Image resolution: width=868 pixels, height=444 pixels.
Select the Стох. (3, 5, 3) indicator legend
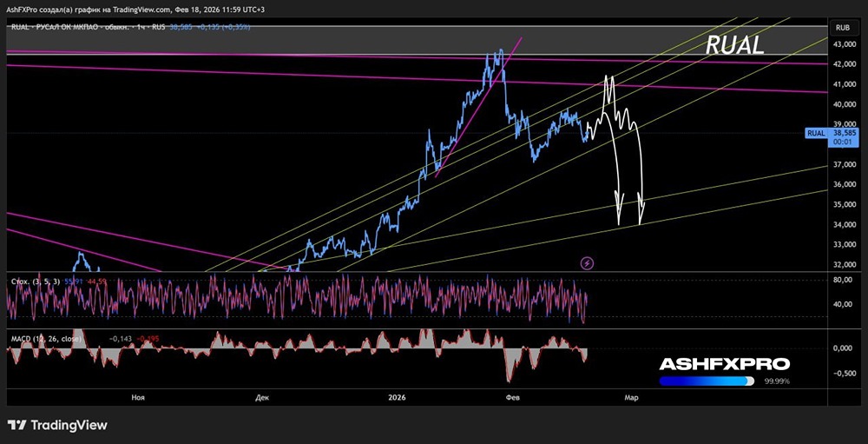pyautogui.click(x=37, y=282)
